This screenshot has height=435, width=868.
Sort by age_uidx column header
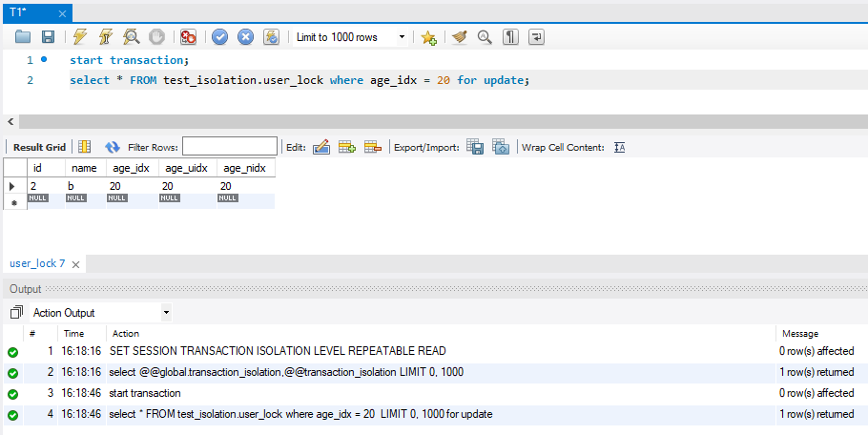pos(188,168)
